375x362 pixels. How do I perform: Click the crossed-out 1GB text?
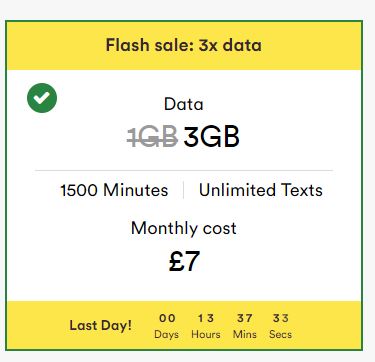[x=152, y=137]
